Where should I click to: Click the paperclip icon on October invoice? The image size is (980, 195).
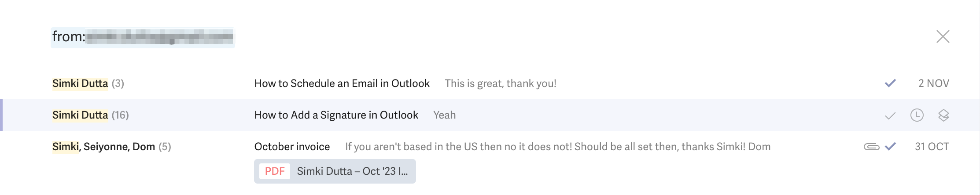[871, 147]
